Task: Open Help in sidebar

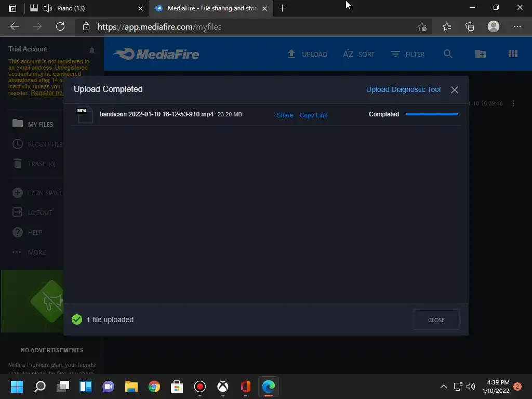Action: pyautogui.click(x=27, y=232)
